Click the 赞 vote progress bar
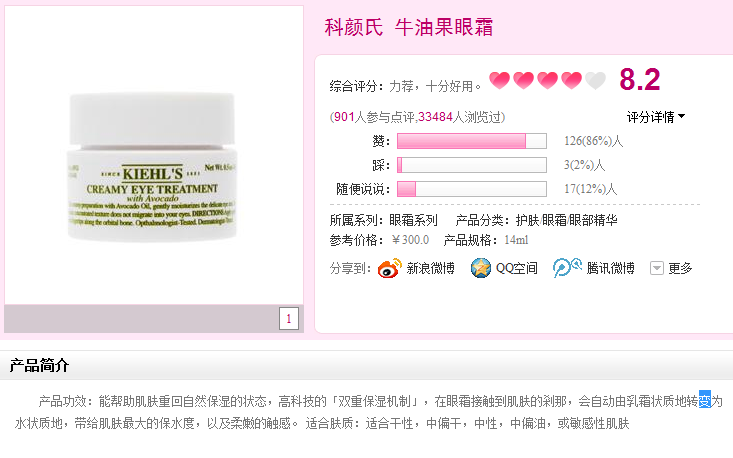This screenshot has width=733, height=458. [x=472, y=141]
